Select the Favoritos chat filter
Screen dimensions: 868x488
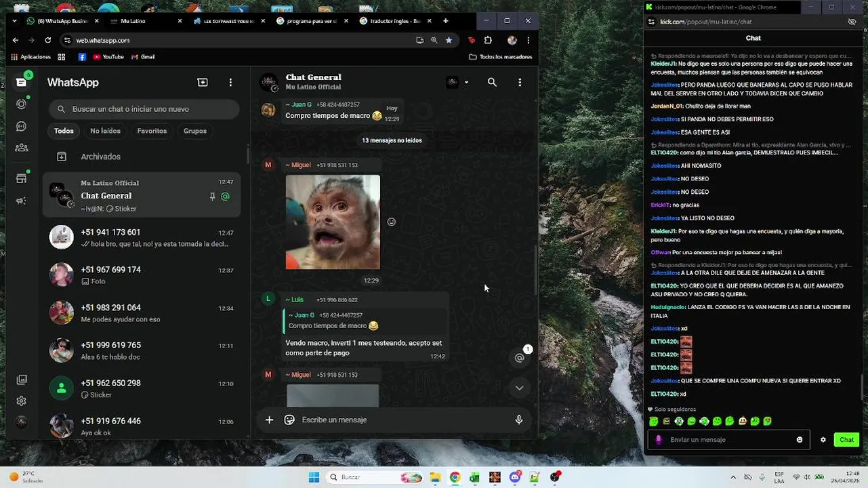point(152,131)
